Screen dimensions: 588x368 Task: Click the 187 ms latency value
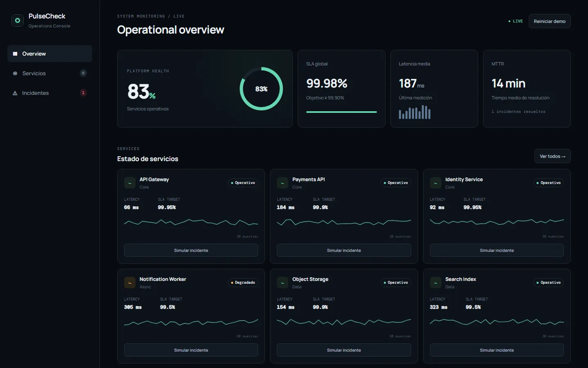pos(412,83)
